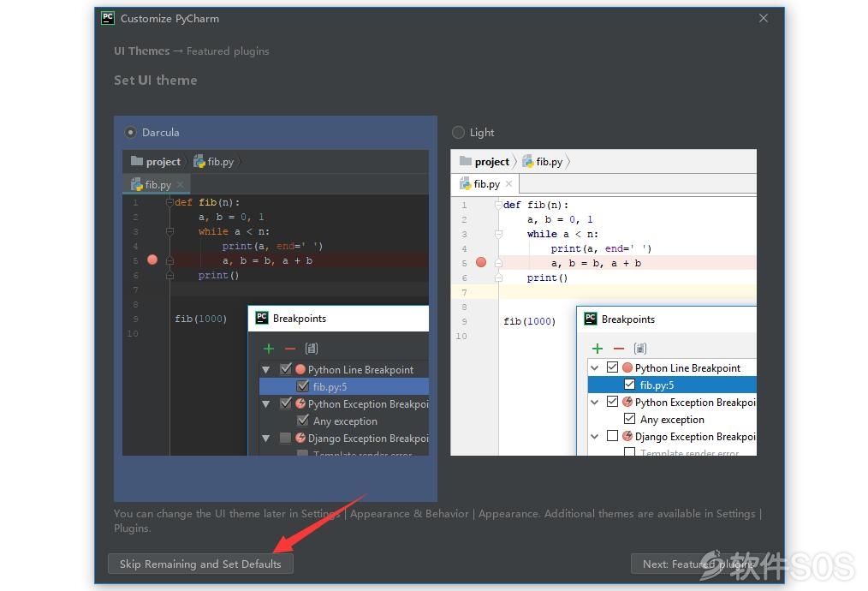Toggle the fib.py:5 checkbox in Light preview
868x591 pixels.
629,385
